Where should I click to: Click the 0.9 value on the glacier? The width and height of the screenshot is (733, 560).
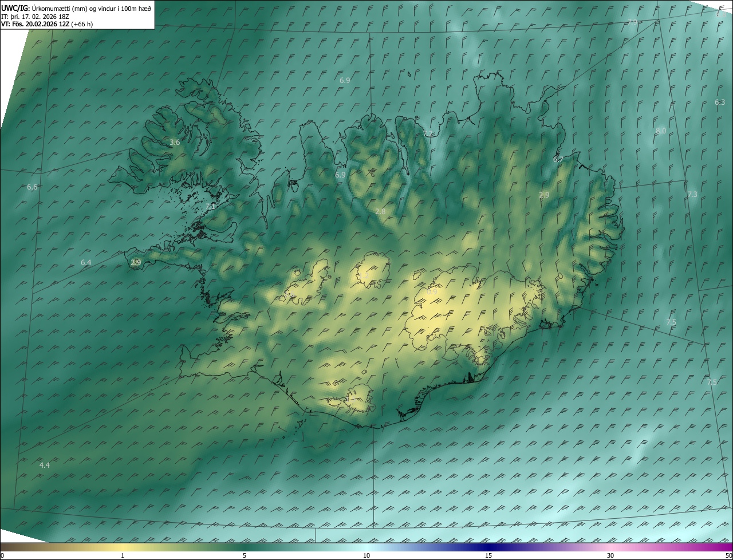[432, 291]
